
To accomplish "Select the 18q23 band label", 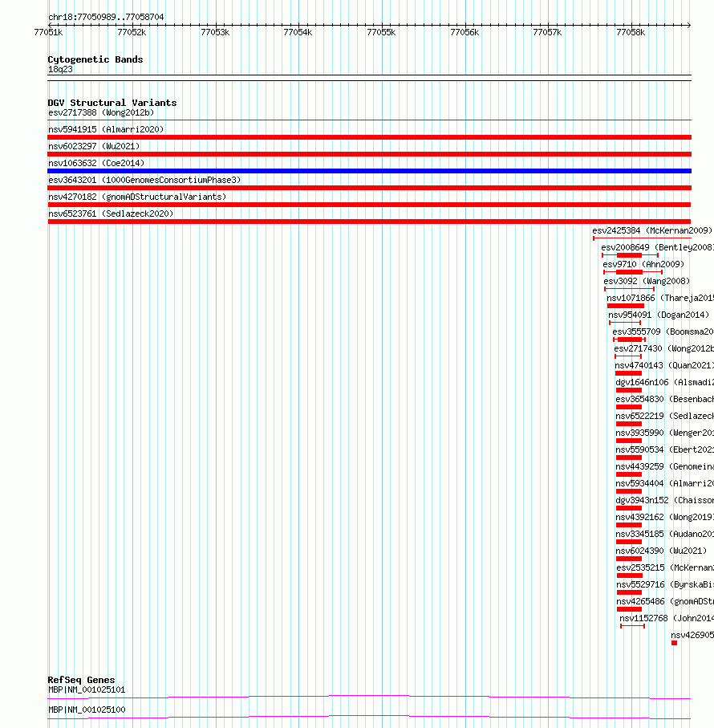I will [x=60, y=70].
